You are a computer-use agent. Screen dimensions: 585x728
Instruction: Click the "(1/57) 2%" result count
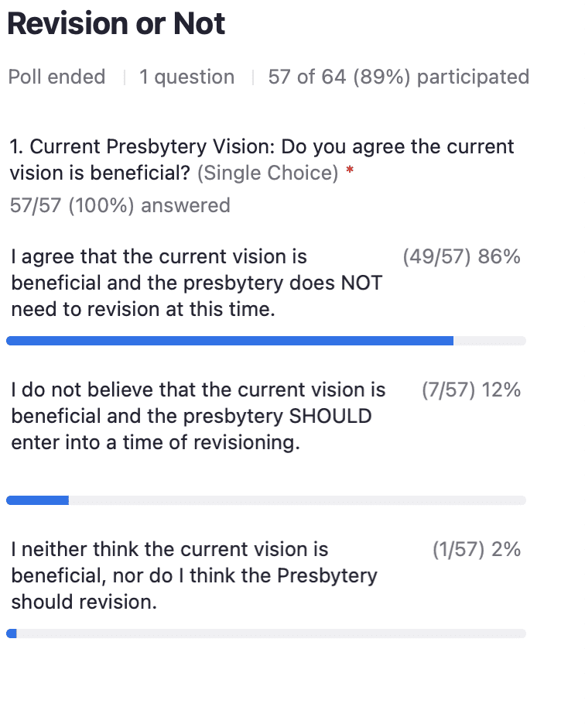(x=476, y=550)
